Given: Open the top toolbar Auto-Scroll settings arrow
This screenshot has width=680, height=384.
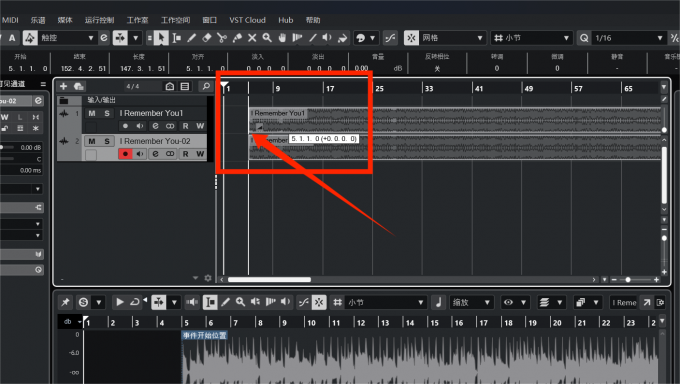Looking at the screenshot, I should tap(136, 38).
